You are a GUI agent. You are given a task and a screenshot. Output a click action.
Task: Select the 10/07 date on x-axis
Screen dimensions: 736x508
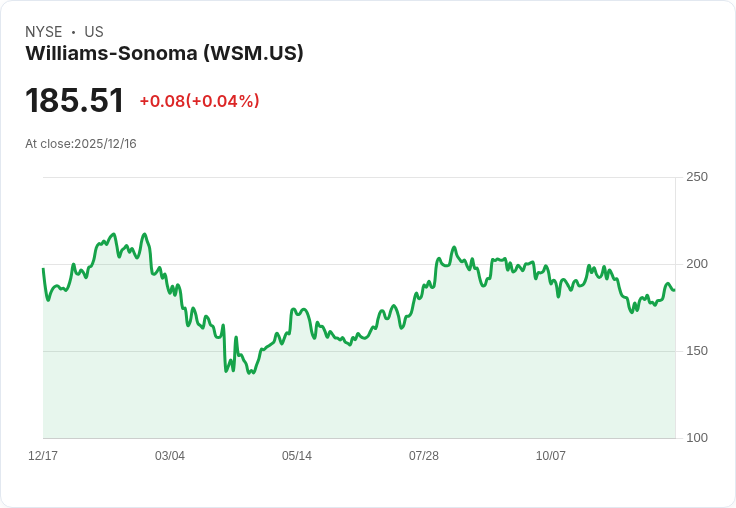551,456
